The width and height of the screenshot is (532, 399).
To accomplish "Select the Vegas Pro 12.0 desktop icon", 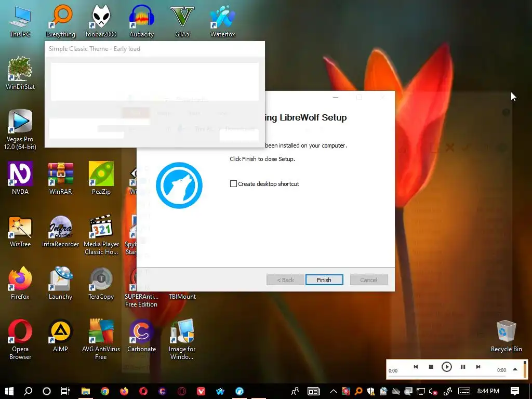I will tap(20, 129).
